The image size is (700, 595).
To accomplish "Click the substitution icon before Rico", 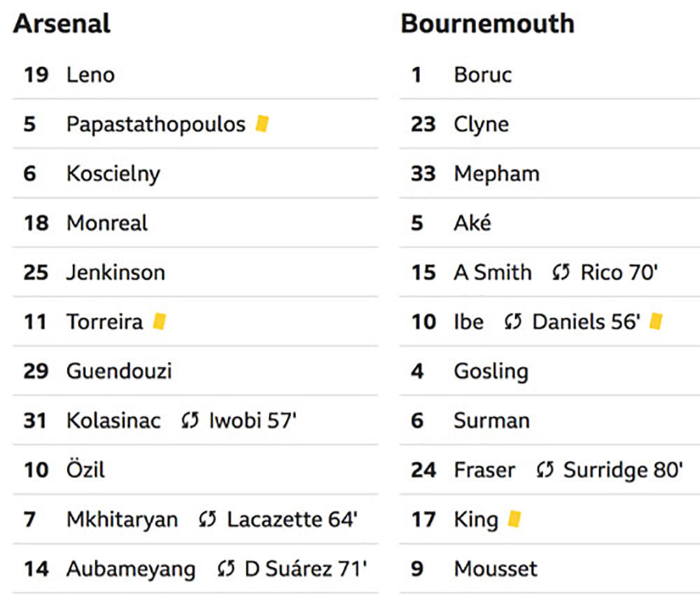I will (561, 272).
